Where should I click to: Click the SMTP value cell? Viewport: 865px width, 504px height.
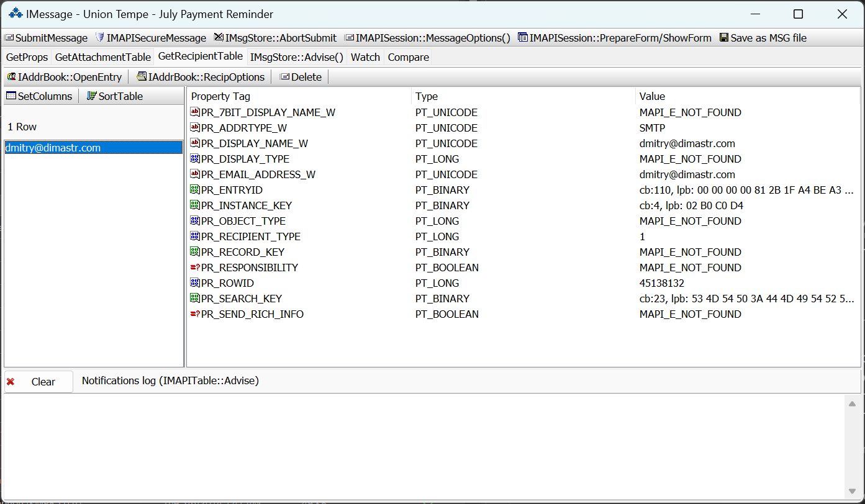click(x=652, y=128)
